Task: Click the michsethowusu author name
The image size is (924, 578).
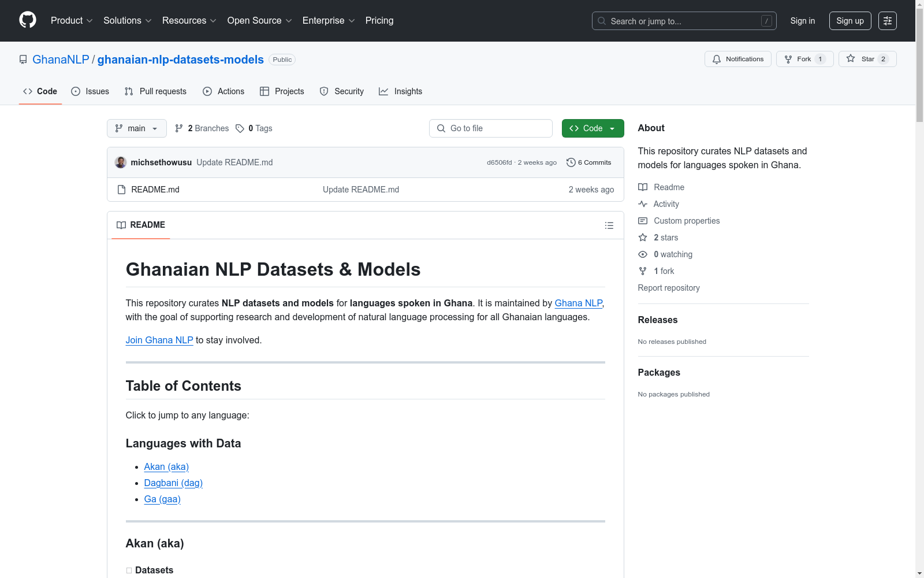Action: click(x=161, y=162)
